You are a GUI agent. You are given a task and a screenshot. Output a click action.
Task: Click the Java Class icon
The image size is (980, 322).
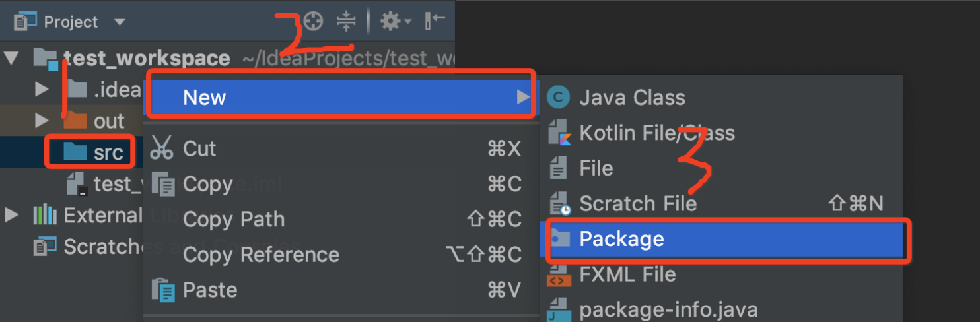click(559, 98)
